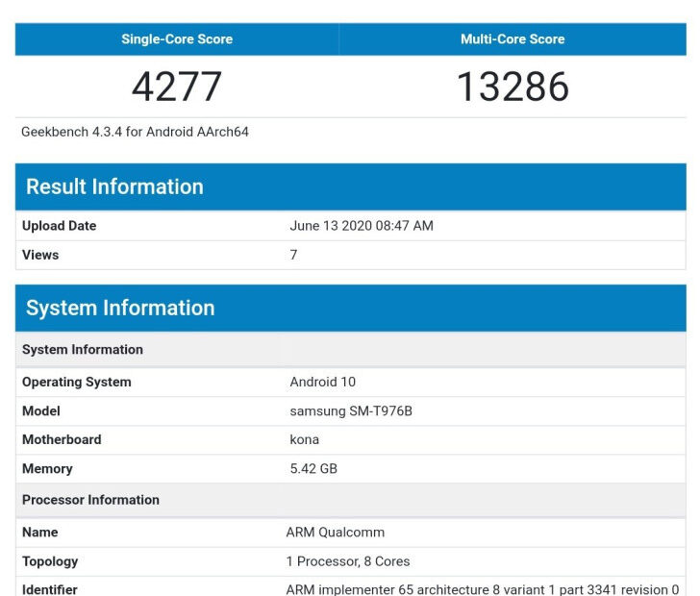
Task: Select the samsung SM-T976B model value
Action: pyautogui.click(x=351, y=410)
